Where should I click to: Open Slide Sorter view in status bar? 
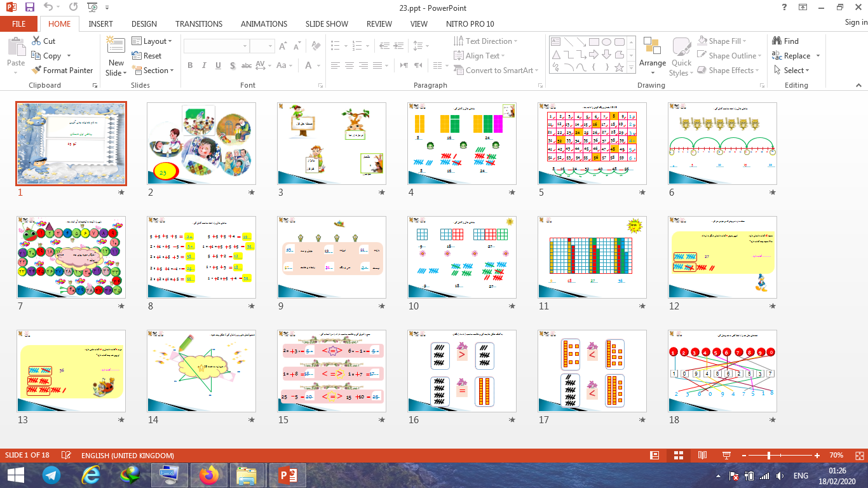678,456
